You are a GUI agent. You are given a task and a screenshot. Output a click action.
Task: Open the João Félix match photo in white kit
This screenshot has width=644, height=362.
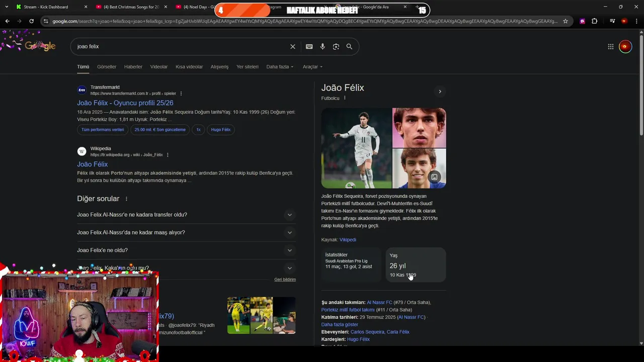point(356,148)
